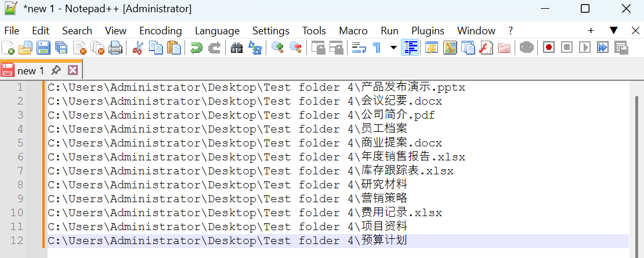The width and height of the screenshot is (644, 258).
Task: Open the Document List panel icon
Action: point(468,48)
